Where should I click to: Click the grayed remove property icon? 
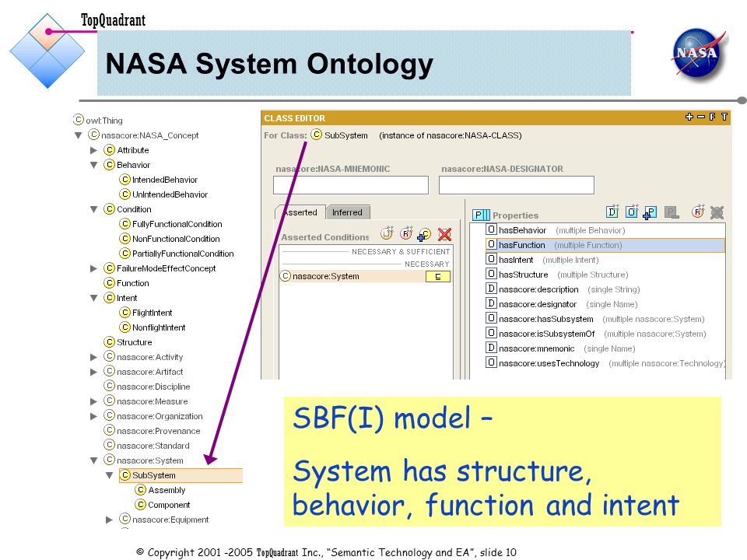point(672,212)
